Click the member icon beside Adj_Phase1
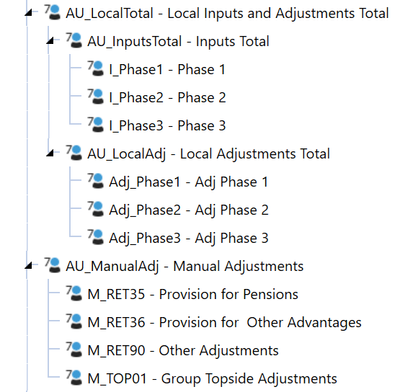Image resolution: width=400 pixels, height=392 pixels. [x=96, y=180]
